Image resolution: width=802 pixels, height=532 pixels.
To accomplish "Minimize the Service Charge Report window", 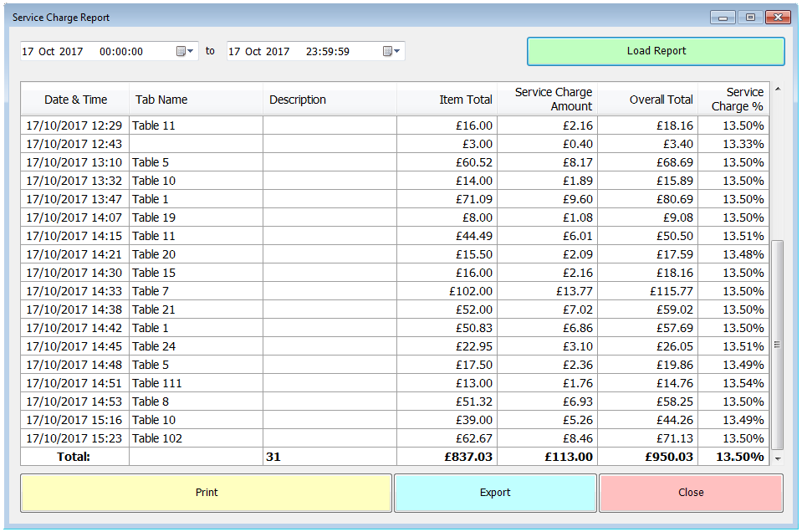I will tap(723, 18).
